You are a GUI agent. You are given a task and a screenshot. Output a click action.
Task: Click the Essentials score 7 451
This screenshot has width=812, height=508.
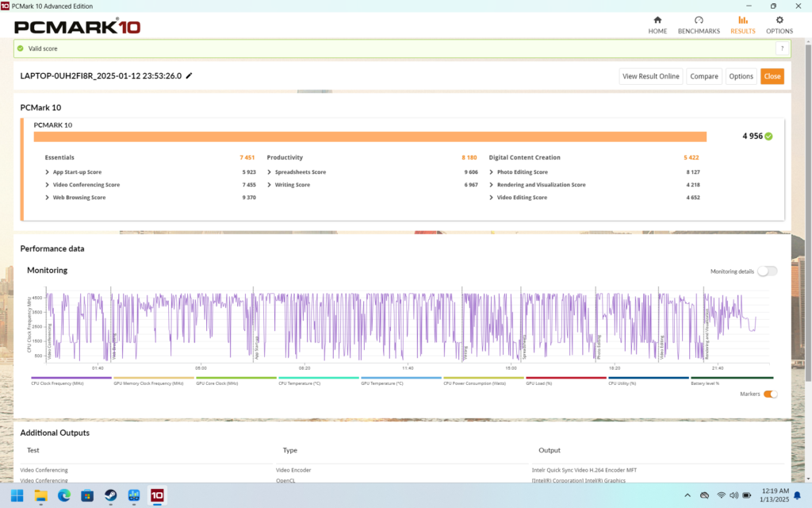coord(247,158)
